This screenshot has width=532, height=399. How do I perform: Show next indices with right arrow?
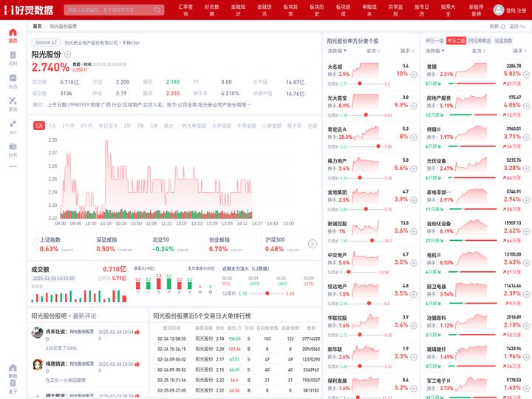313,244
